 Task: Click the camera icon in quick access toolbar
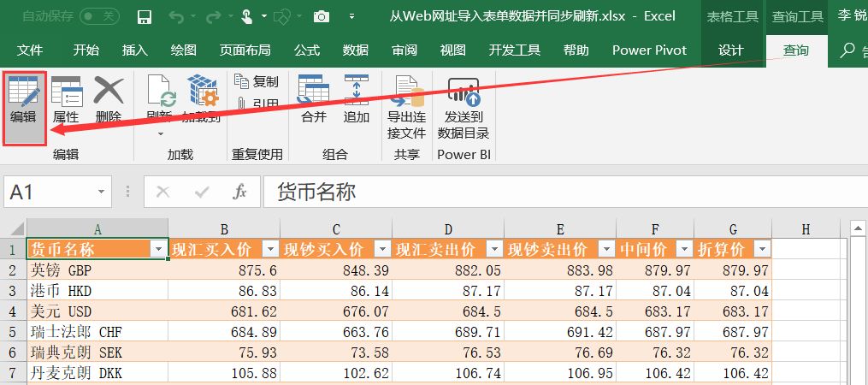(321, 16)
